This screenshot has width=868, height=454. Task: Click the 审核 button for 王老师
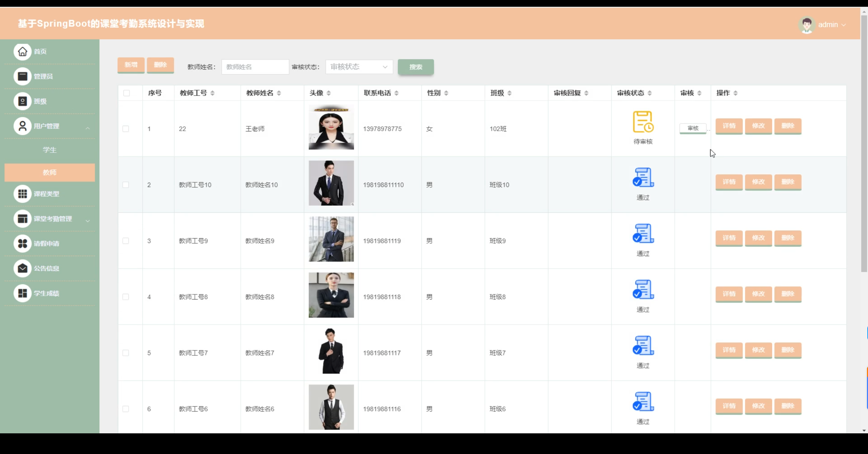pos(693,128)
